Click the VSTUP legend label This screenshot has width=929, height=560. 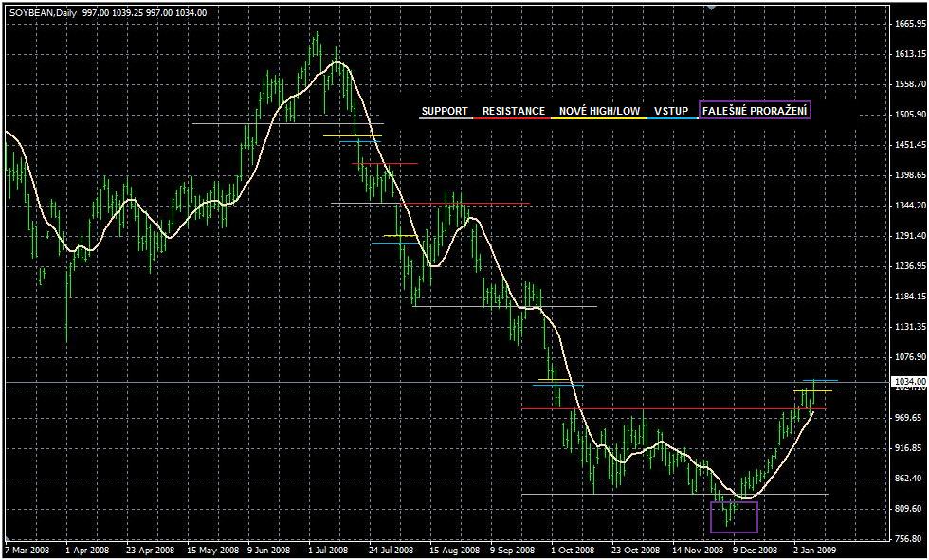click(671, 111)
